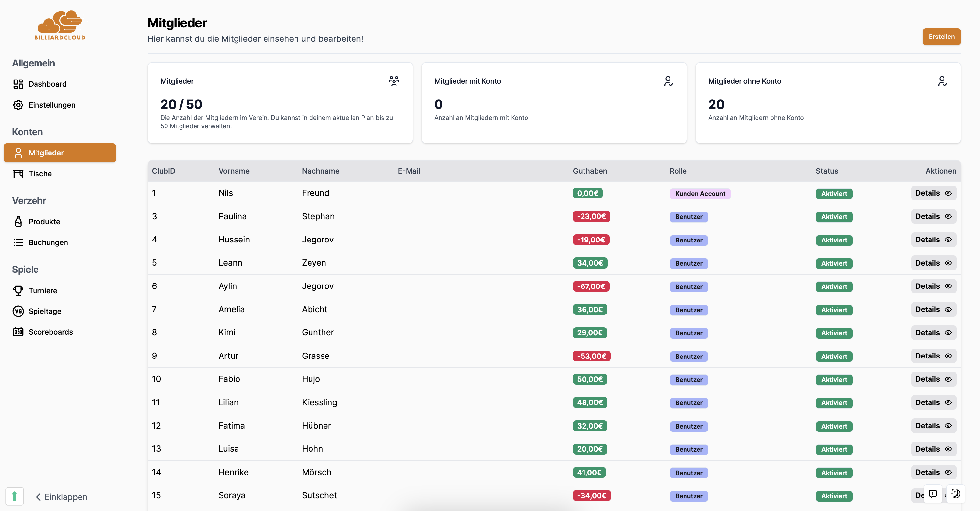The height and width of the screenshot is (511, 980).
Task: Click the green keyhole button bottom left
Action: (14, 497)
